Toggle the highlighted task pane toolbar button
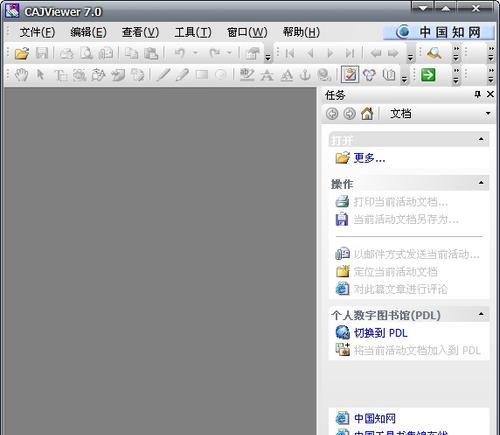Viewport: 500px width, 435px height. (350, 75)
